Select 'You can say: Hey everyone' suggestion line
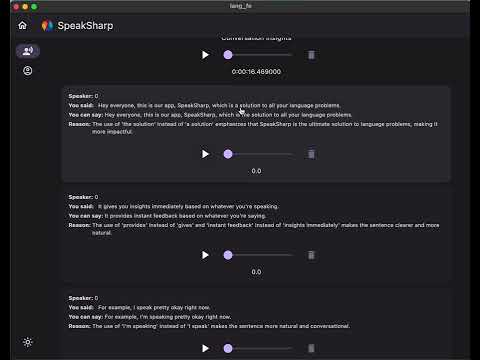This screenshot has width=480, height=360. (210, 115)
